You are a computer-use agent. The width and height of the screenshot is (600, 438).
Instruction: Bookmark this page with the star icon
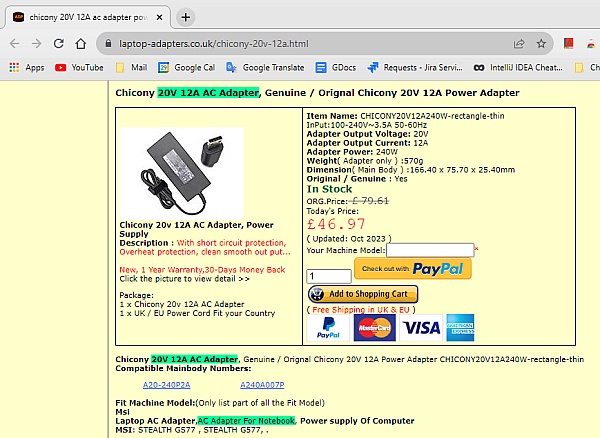pos(541,44)
